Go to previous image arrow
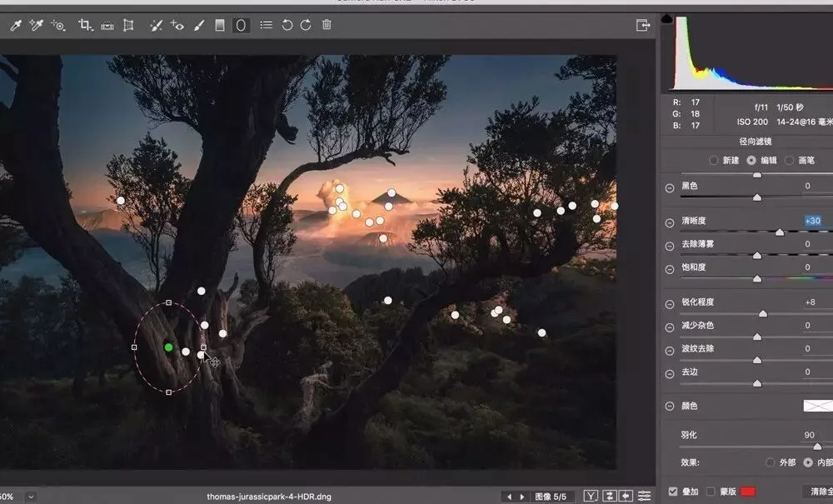The height and width of the screenshot is (504, 833). pos(510,497)
